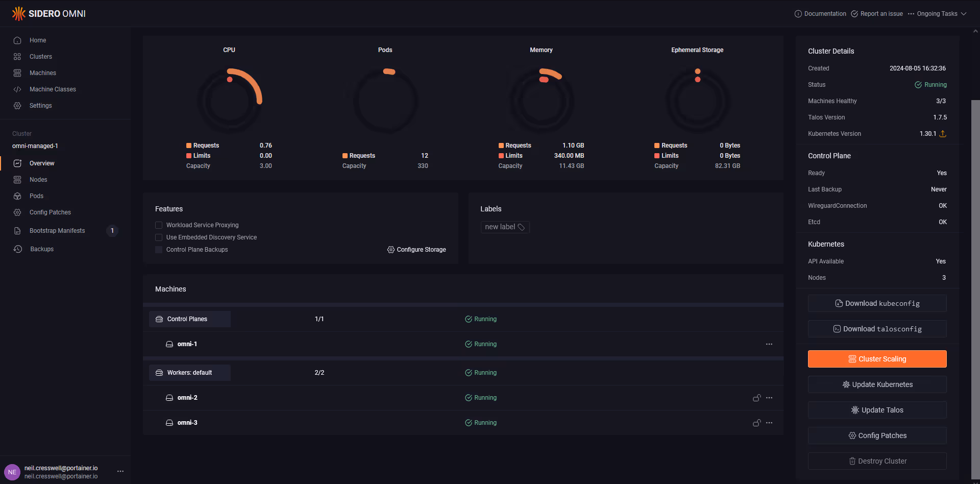
Task: Click the NE user avatar
Action: pyautogui.click(x=12, y=472)
